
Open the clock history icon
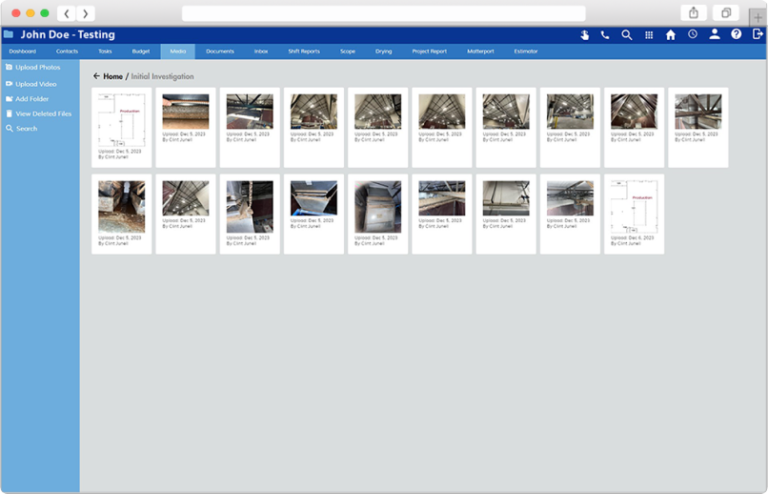693,35
